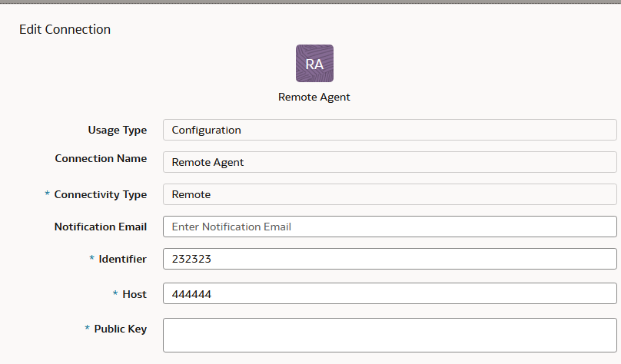Click the Public Key label
Viewport: 621px width, 364px height.
pyautogui.click(x=121, y=329)
